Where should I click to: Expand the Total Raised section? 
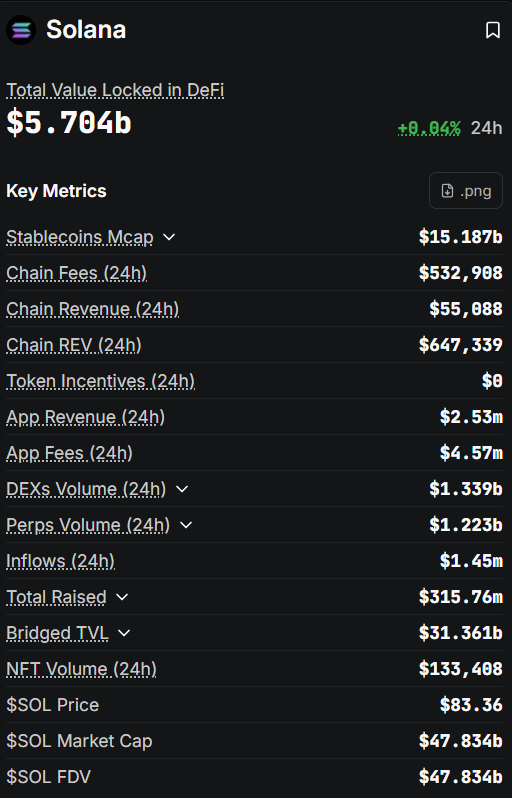point(122,597)
